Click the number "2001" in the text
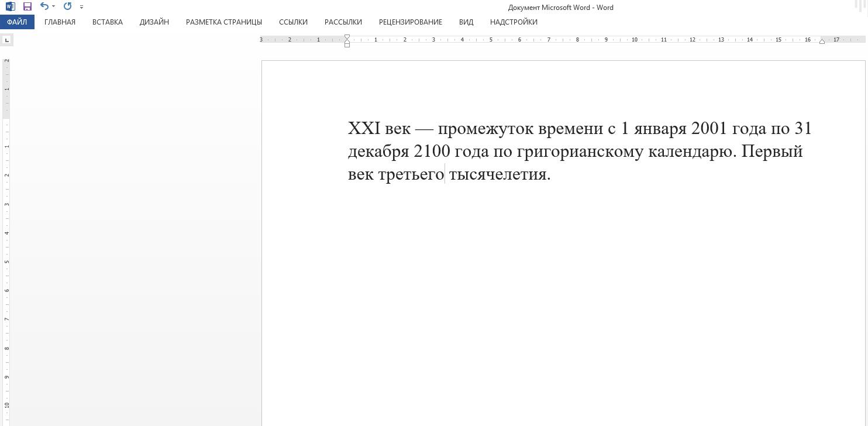868x426 pixels. point(709,128)
